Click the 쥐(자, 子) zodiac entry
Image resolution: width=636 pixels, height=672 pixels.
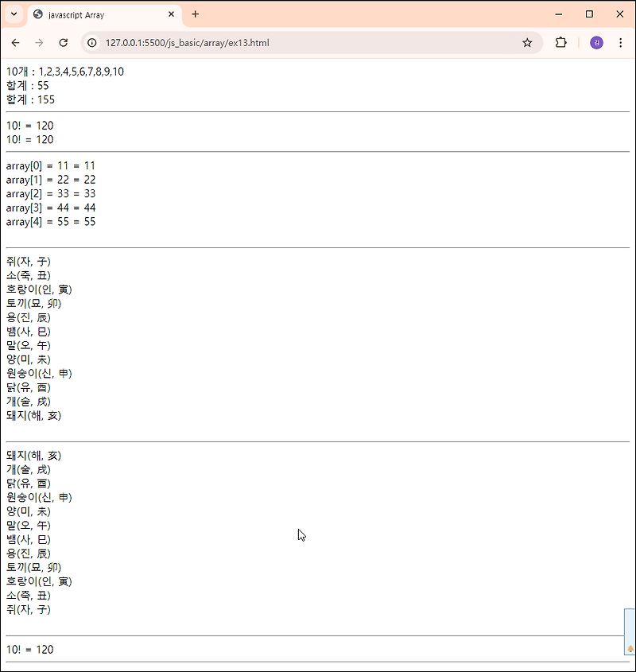tap(29, 261)
